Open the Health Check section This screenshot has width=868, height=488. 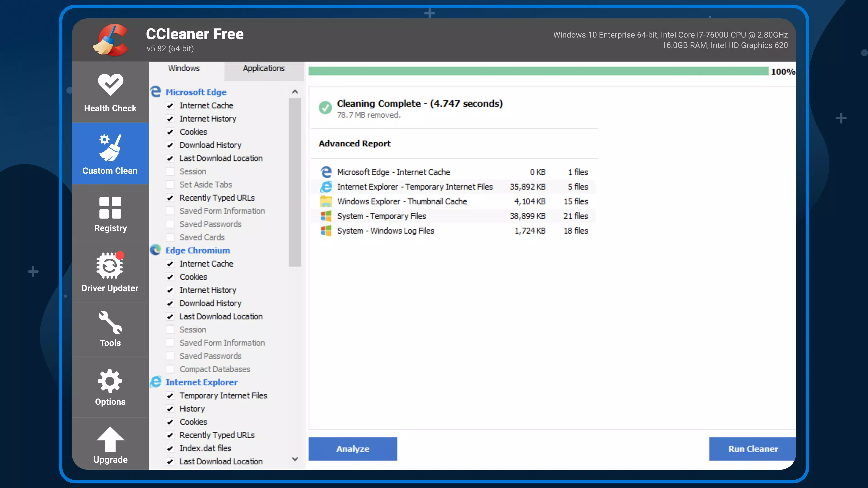(x=110, y=92)
